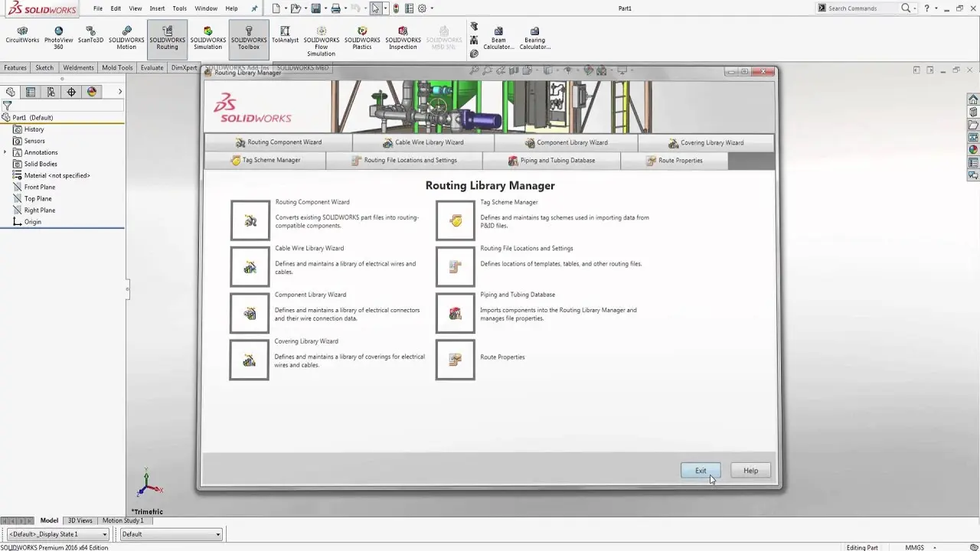The height and width of the screenshot is (551, 980).
Task: Open the Piping and Tubing Database icon
Action: pyautogui.click(x=456, y=314)
